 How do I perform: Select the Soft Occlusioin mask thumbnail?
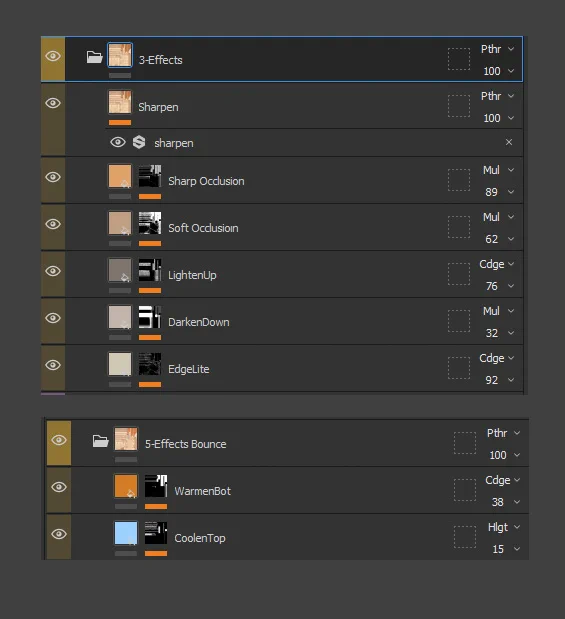(150, 223)
